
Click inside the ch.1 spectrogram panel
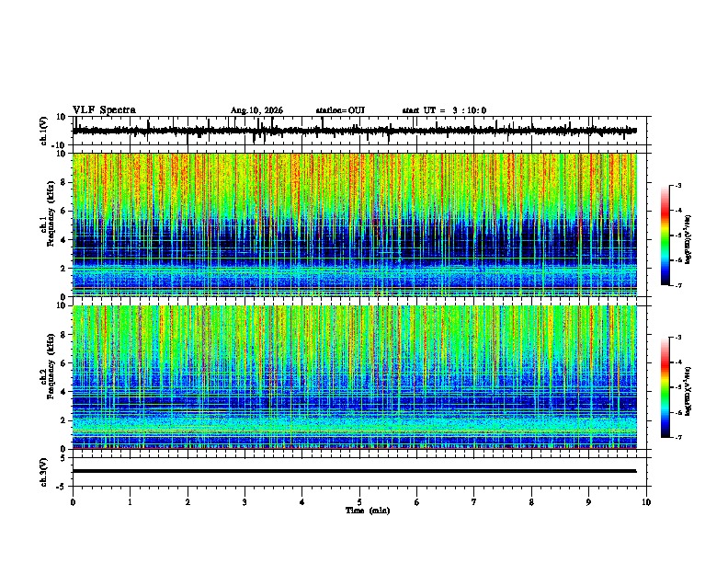click(x=355, y=224)
